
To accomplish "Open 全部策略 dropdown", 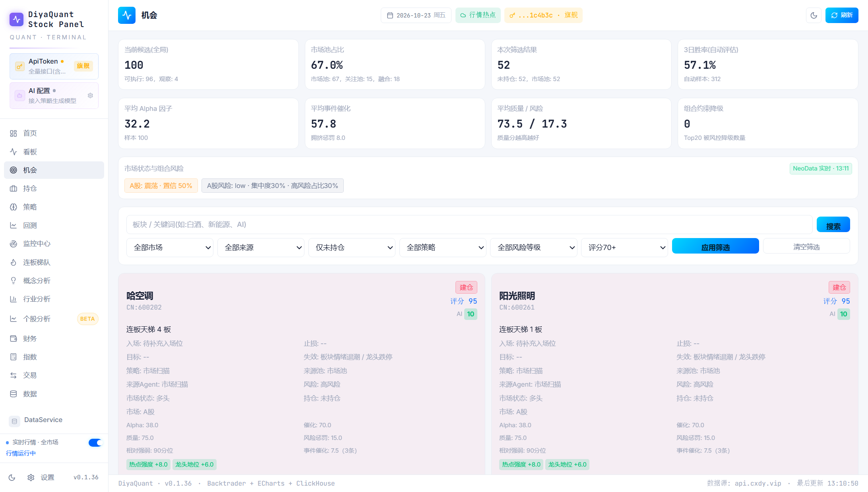I will [x=443, y=248].
